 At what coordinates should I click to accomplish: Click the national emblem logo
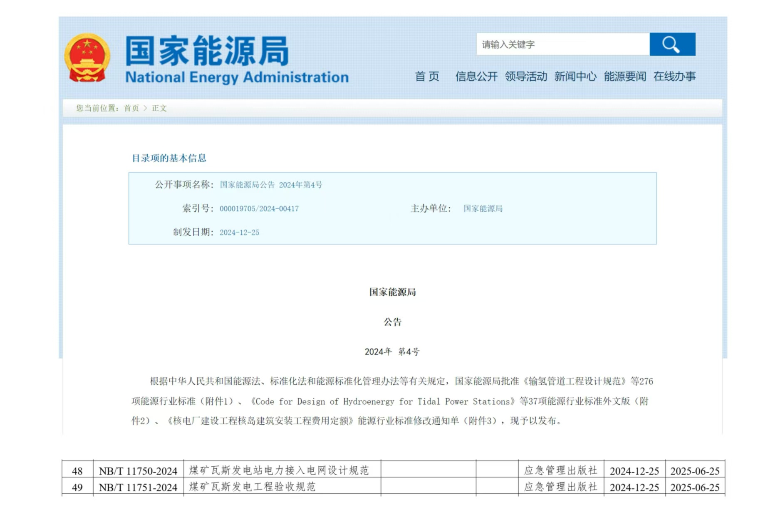(87, 58)
